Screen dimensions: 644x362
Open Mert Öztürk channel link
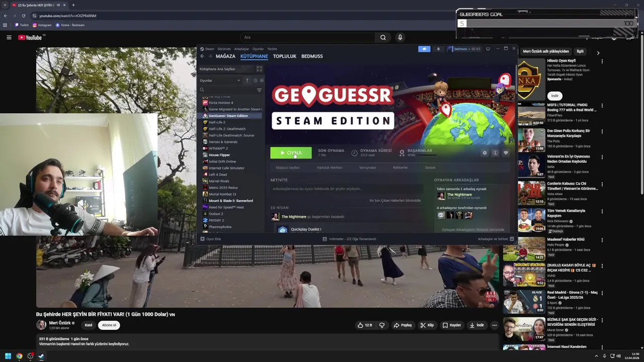pos(60,323)
